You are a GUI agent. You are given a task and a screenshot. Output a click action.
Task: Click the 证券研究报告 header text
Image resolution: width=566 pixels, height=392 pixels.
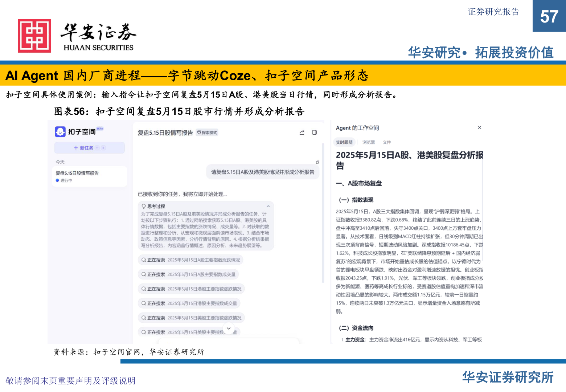pyautogui.click(x=493, y=12)
